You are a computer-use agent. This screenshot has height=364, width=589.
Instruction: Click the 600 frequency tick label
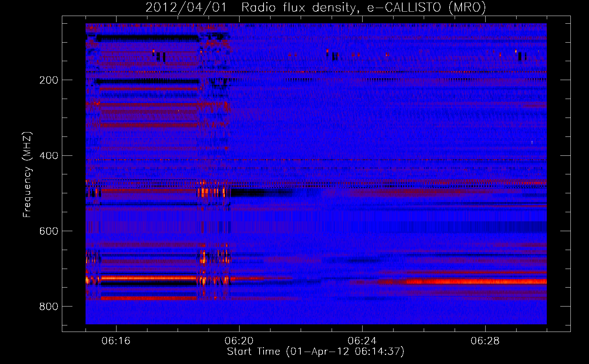[49, 231]
